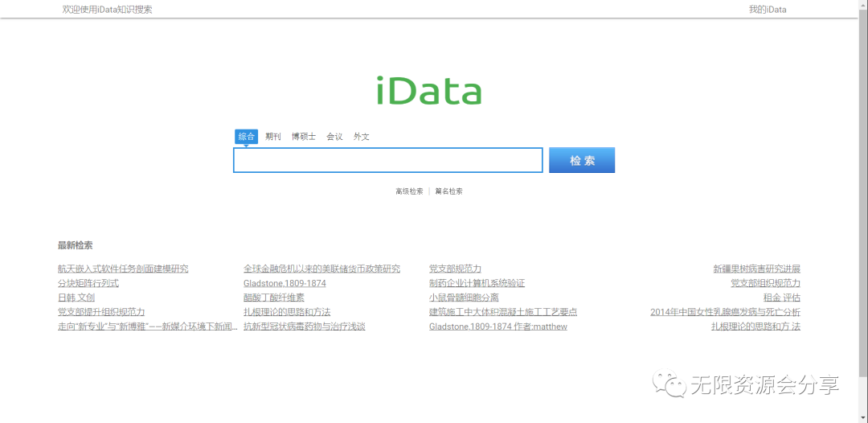Open search Gladstone,1809-1874 作者:matthew

pos(498,326)
